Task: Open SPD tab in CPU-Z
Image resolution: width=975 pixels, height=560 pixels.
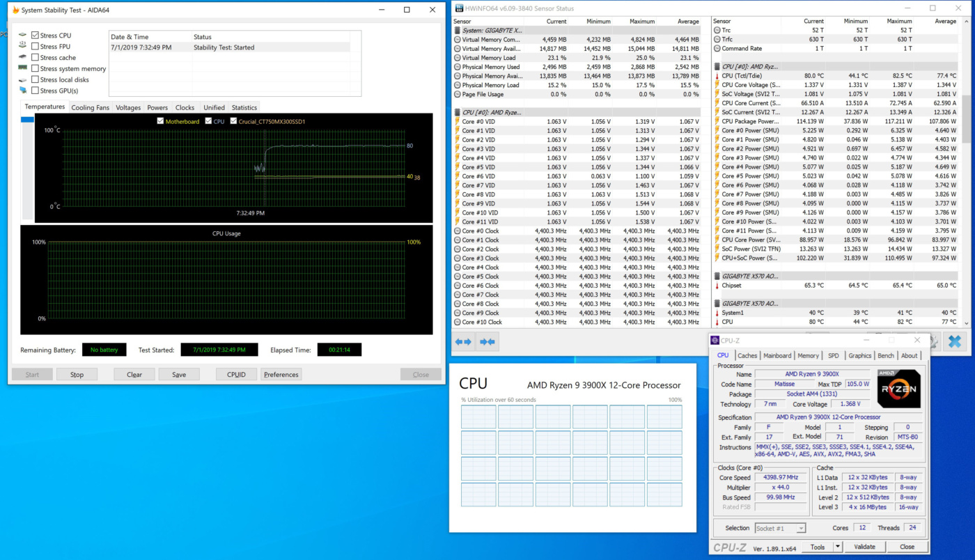Action: (x=834, y=355)
